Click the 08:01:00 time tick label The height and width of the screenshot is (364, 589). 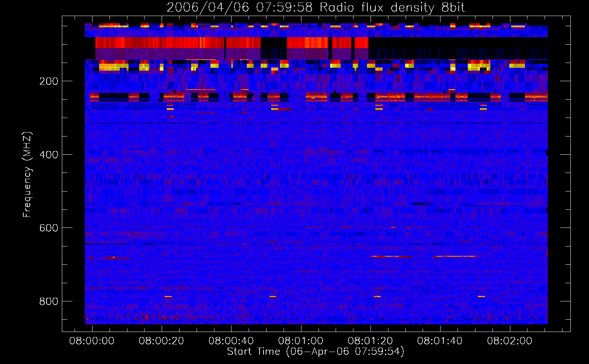pos(301,341)
